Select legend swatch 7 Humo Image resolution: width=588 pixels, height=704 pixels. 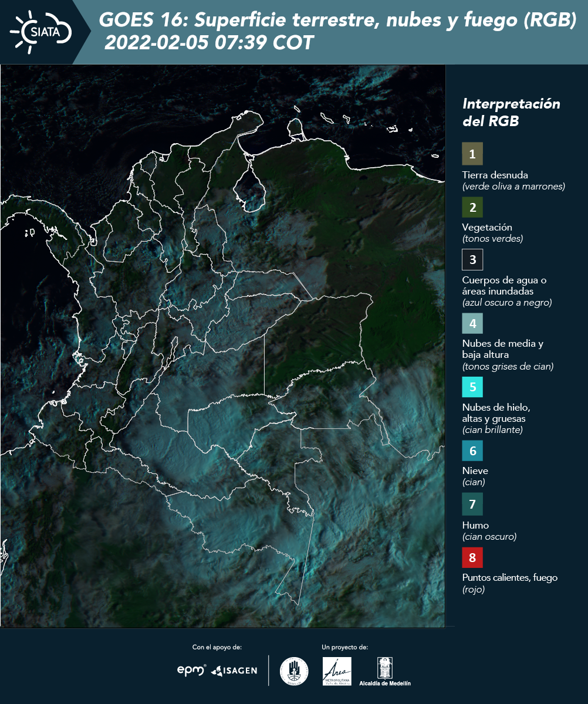click(x=472, y=504)
